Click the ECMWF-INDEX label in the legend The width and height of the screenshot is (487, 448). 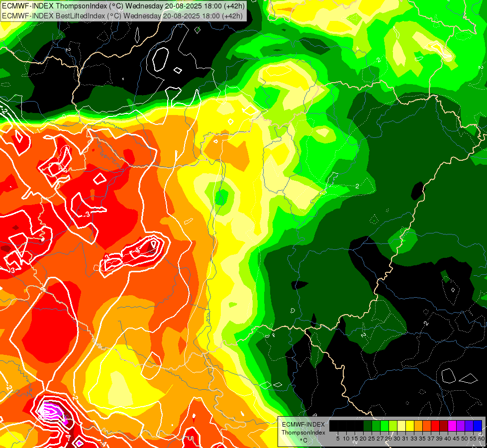303,425
